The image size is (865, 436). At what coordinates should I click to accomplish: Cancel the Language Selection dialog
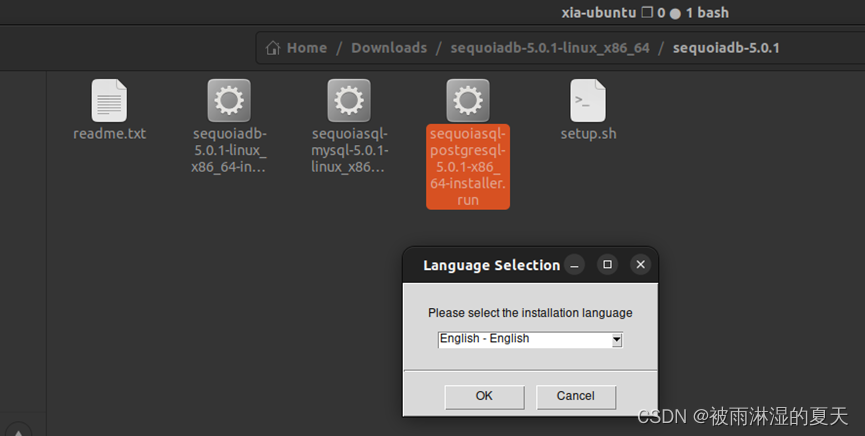(575, 396)
